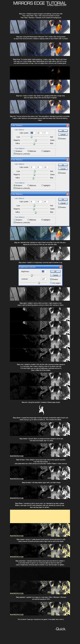This screenshot has height=644, width=80.
Task: Select Shadows radio in dialog with -13 level
Action: pos(18,186)
